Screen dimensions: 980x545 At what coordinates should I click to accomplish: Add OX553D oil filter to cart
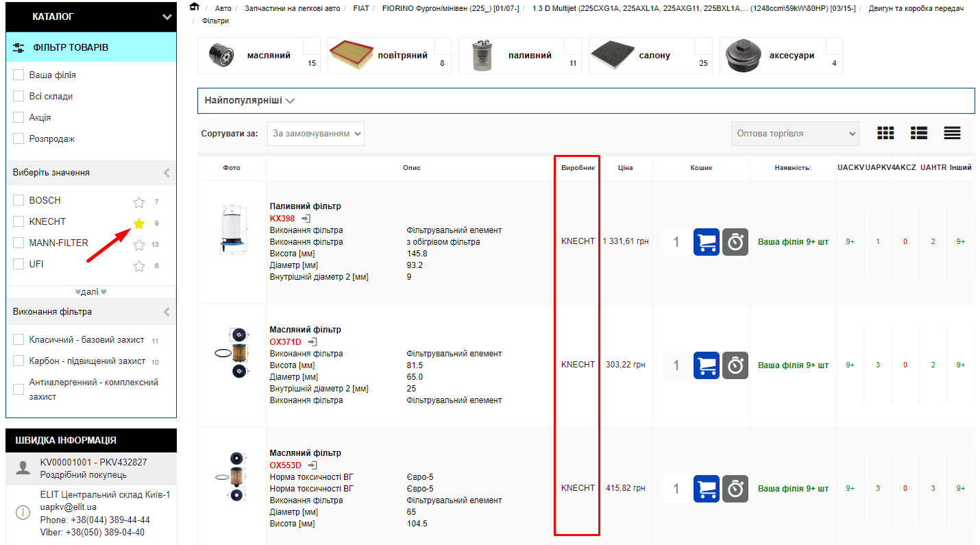706,489
